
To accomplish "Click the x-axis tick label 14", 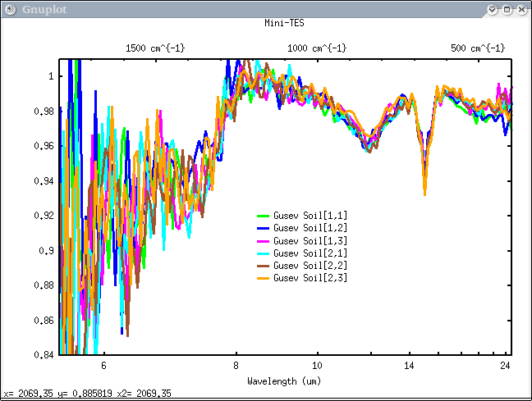I will pos(409,366).
